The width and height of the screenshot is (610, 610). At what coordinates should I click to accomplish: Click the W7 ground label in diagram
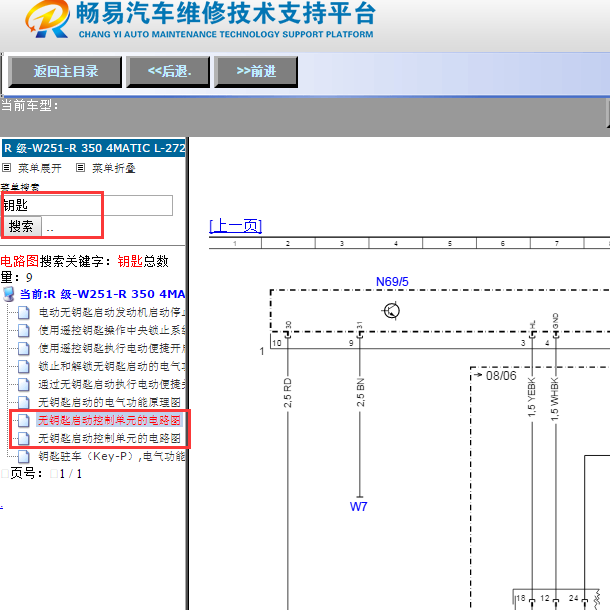point(358,507)
